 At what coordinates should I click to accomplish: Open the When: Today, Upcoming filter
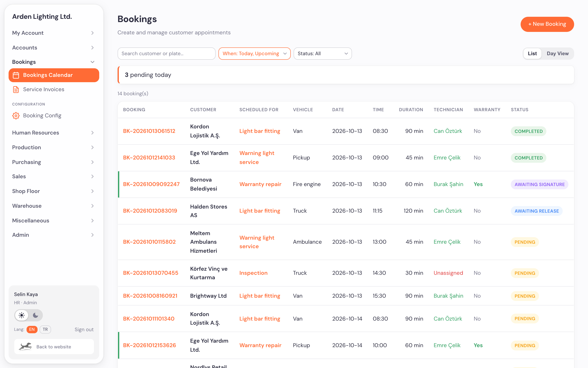click(x=254, y=54)
